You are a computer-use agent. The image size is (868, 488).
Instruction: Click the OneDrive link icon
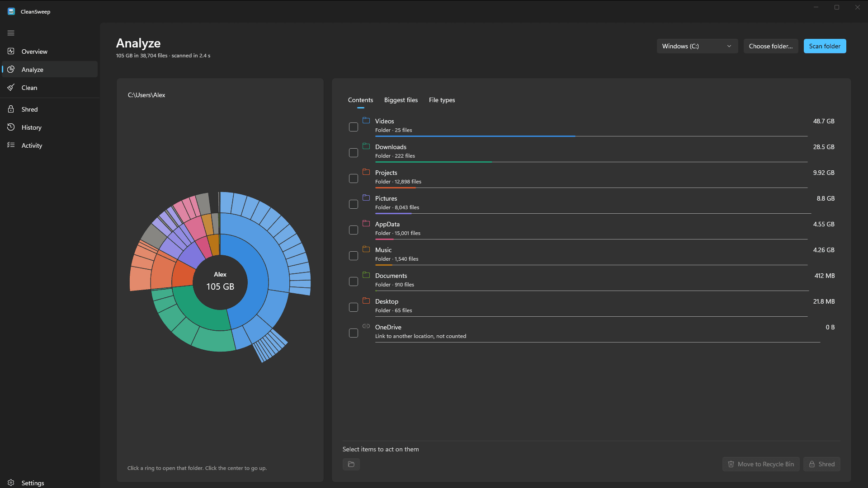pos(366,326)
